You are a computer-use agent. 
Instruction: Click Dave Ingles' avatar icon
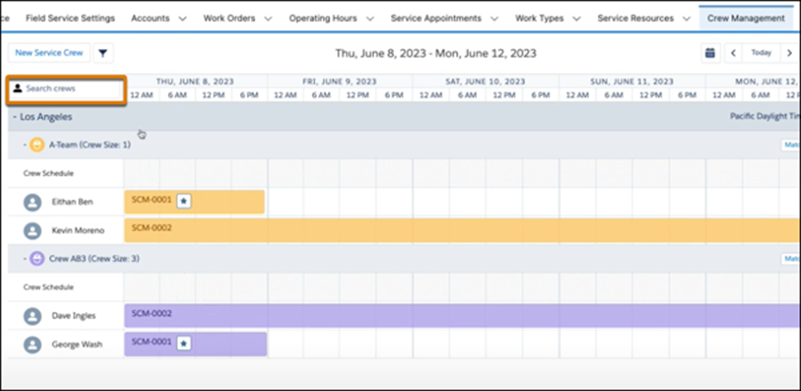tap(33, 316)
